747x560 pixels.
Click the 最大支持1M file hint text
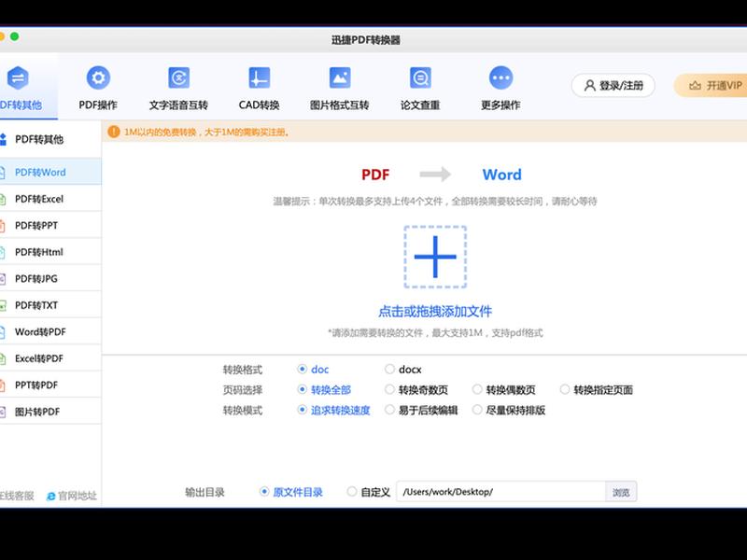(x=435, y=333)
